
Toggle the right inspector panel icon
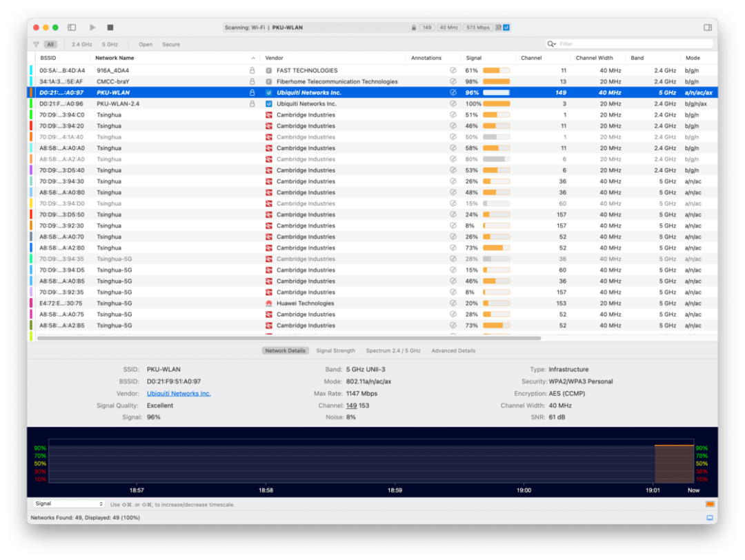click(x=708, y=28)
